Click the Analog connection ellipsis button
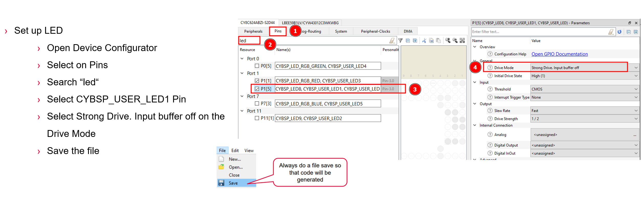Image resolution: width=644 pixels, height=211 pixels. click(635, 135)
